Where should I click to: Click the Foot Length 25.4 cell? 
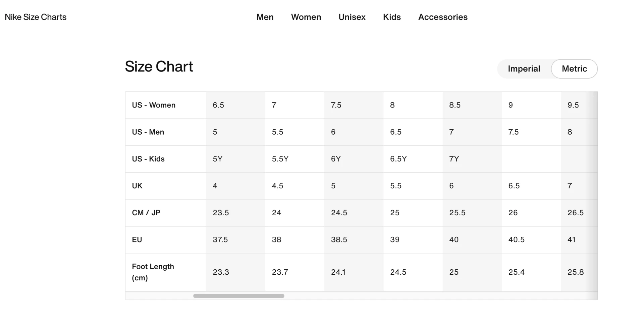[531, 272]
